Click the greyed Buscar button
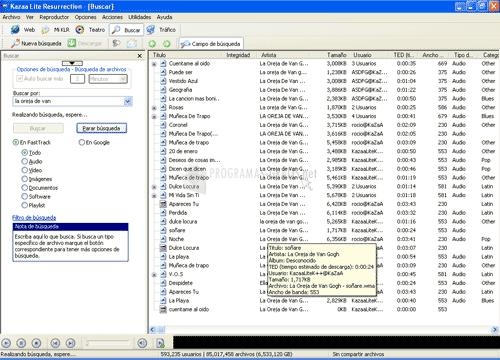The height and width of the screenshot is (360, 500). click(38, 128)
